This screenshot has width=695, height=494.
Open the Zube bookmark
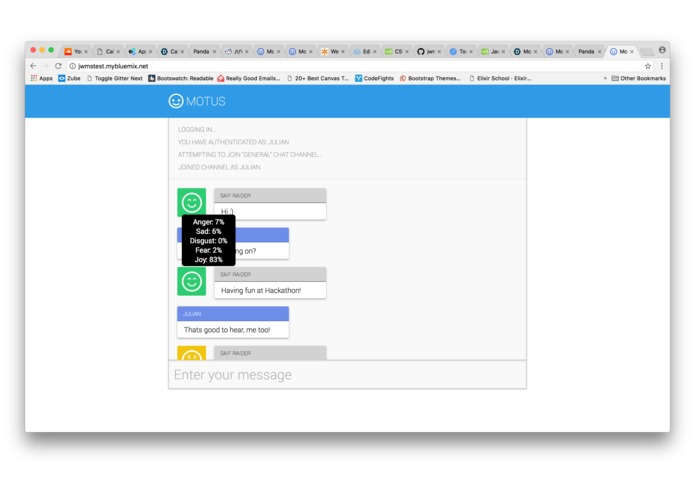click(69, 78)
